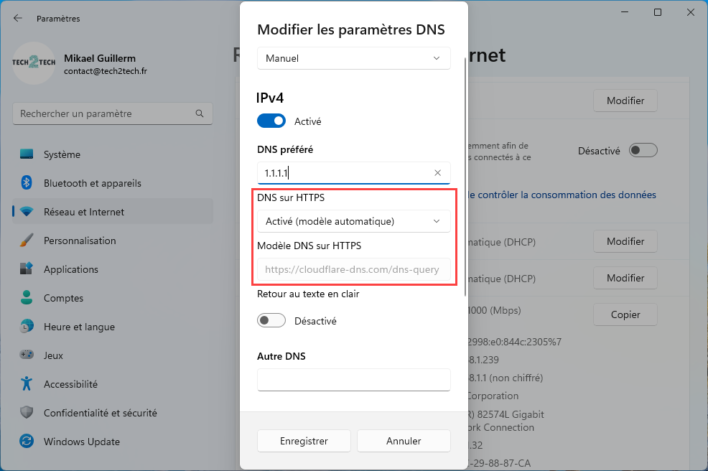The image size is (708, 471).
Task: Click the Enregistrer button
Action: point(305,440)
